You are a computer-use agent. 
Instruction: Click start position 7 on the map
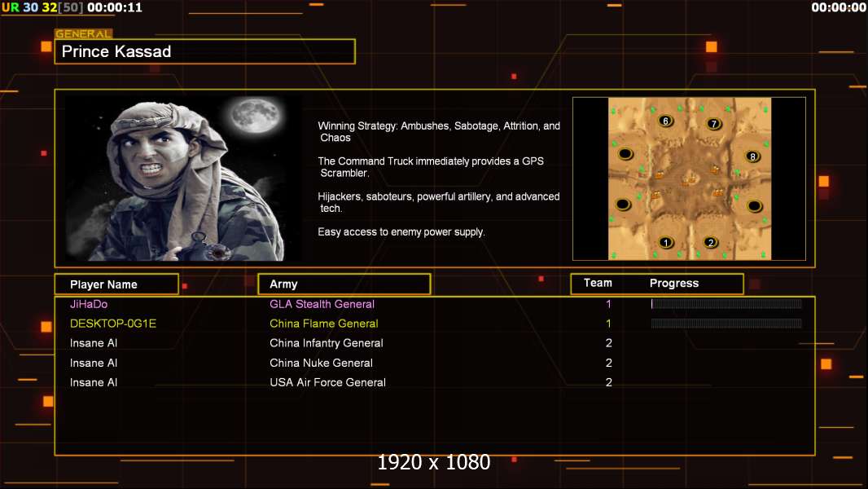tap(714, 124)
